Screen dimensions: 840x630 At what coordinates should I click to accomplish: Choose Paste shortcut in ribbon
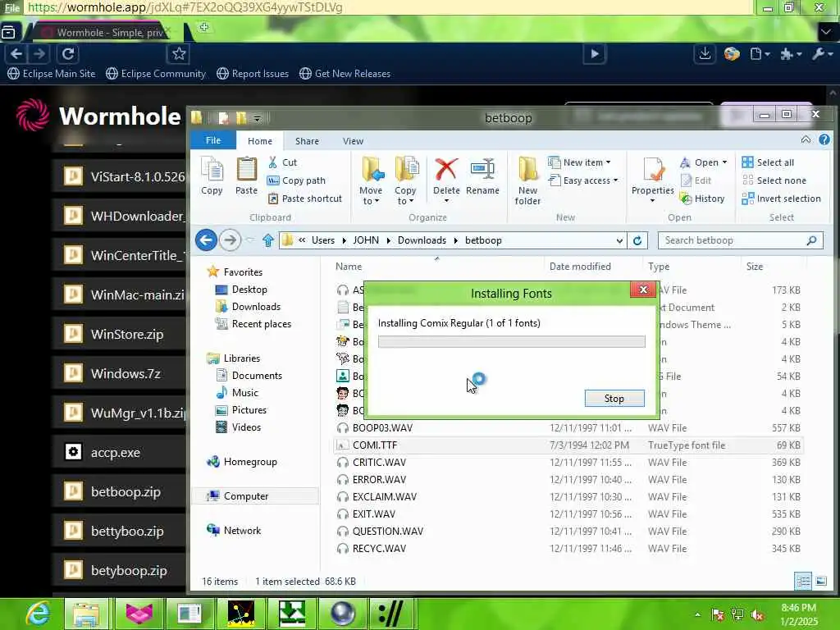(x=304, y=199)
